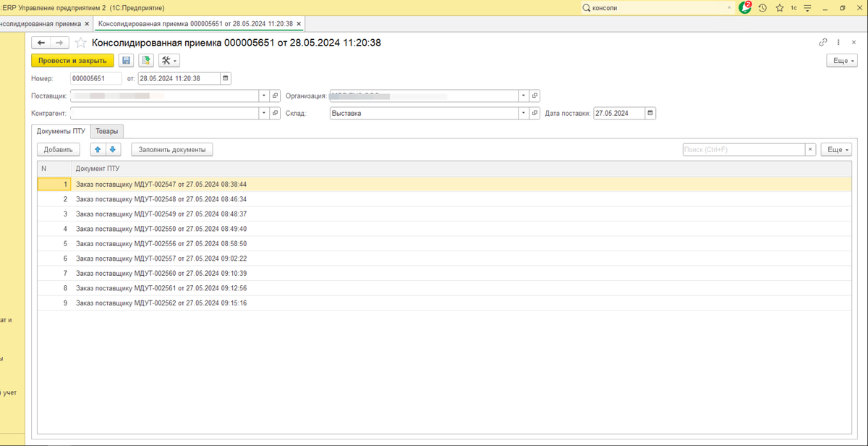The width and height of the screenshot is (868, 446).
Task: Select row Заказ поставщику МДУТ-002549
Action: click(x=444, y=214)
